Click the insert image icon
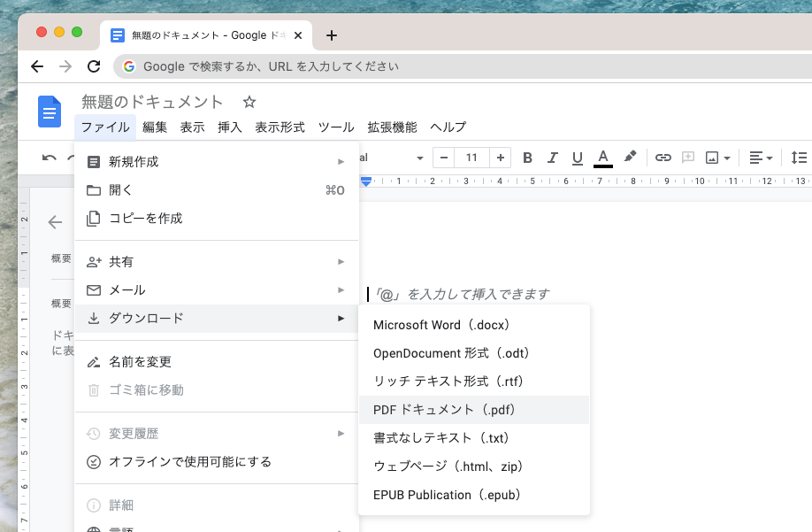The image size is (812, 532). (x=712, y=158)
